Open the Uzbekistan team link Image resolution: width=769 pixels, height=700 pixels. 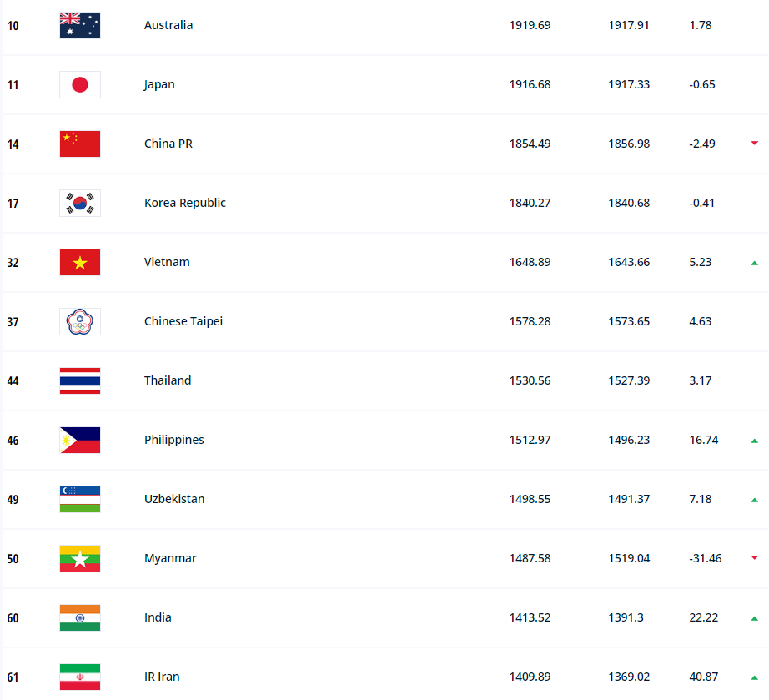pyautogui.click(x=174, y=499)
